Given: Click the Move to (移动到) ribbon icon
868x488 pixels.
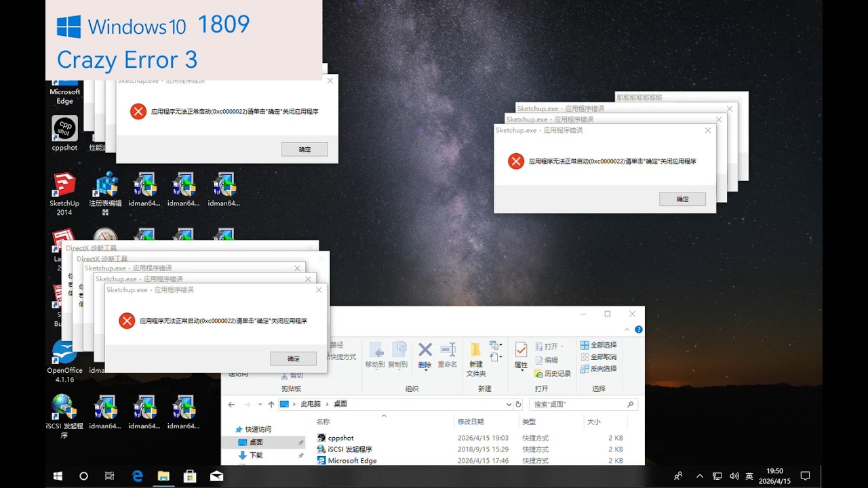Looking at the screenshot, I should 376,354.
